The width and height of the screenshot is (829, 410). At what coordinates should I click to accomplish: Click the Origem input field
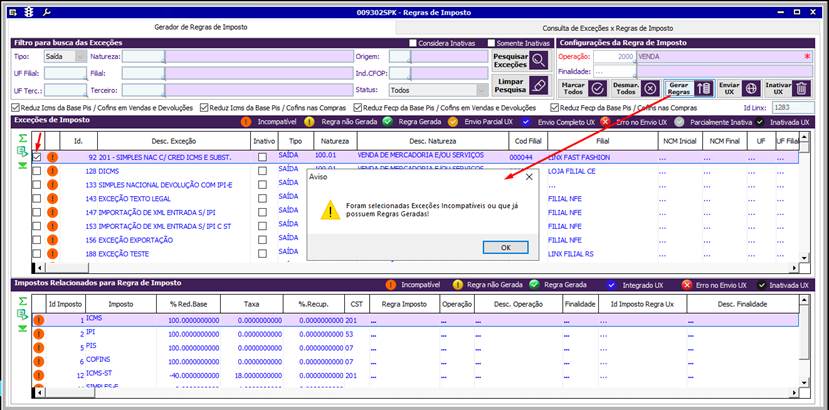click(400, 56)
